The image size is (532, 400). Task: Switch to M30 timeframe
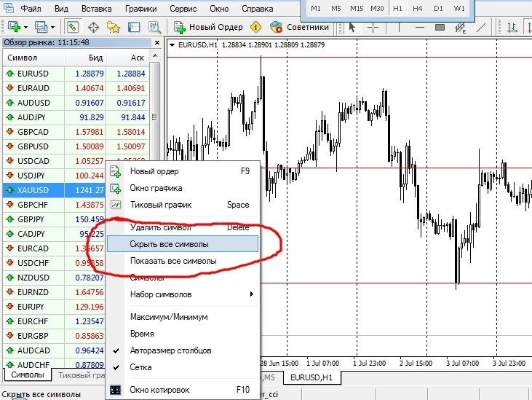point(377,9)
